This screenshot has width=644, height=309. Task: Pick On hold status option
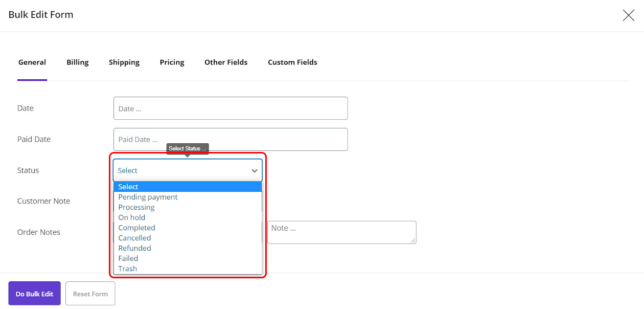coord(132,217)
